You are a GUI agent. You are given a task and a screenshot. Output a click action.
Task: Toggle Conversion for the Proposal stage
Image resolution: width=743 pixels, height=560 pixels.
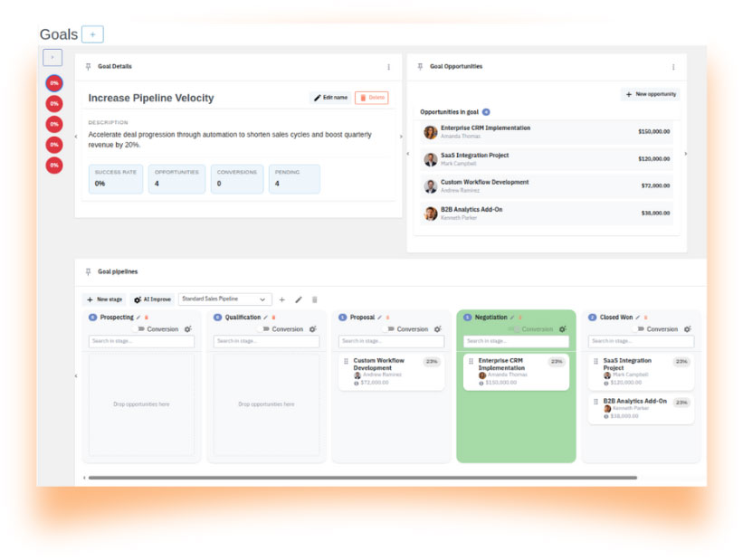(393, 329)
